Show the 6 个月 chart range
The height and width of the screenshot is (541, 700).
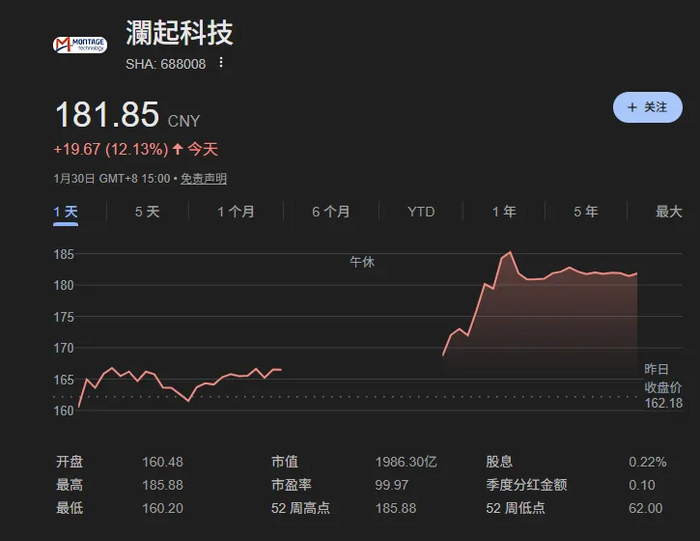click(x=331, y=212)
